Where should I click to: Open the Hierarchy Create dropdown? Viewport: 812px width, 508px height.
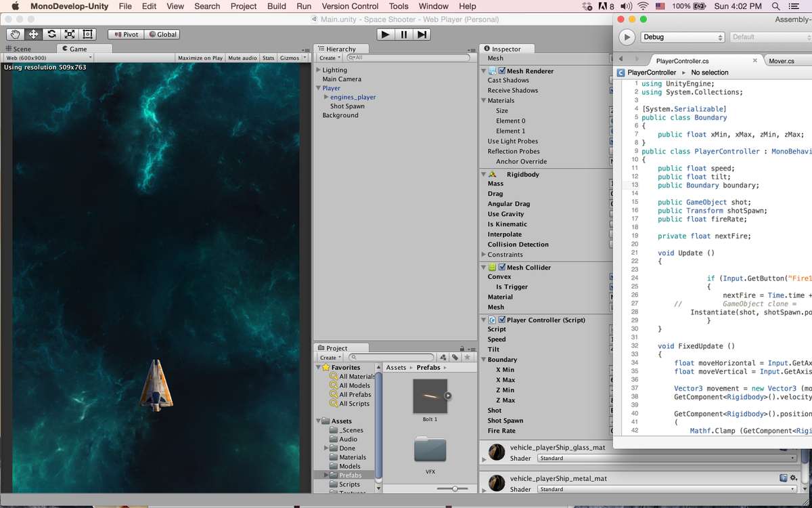point(330,58)
